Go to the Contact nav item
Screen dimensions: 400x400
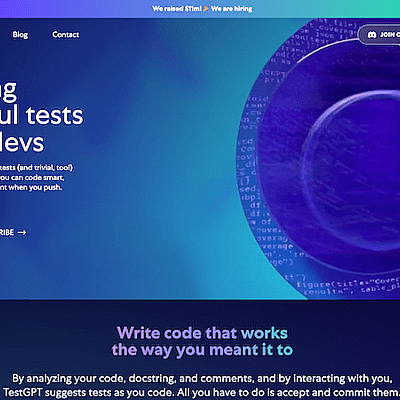tap(66, 35)
